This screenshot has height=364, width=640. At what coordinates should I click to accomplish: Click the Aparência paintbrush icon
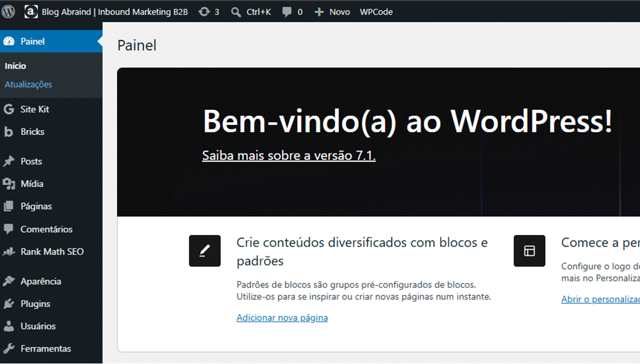tap(9, 281)
